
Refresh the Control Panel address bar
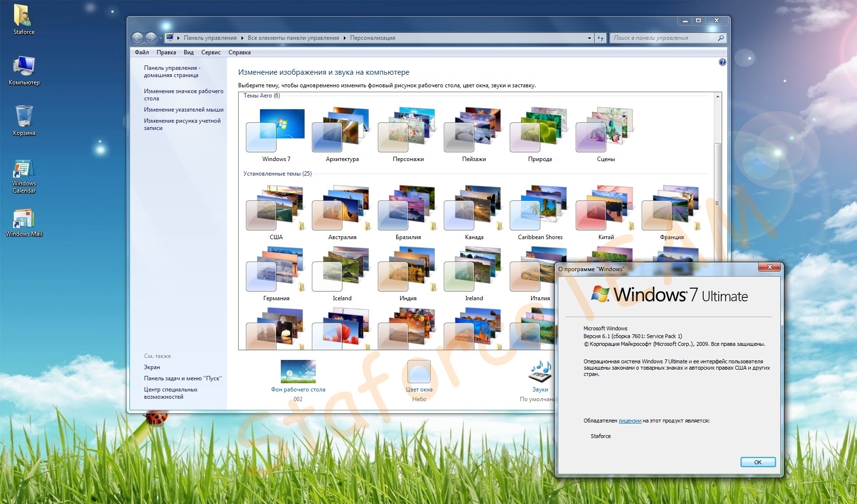[600, 38]
